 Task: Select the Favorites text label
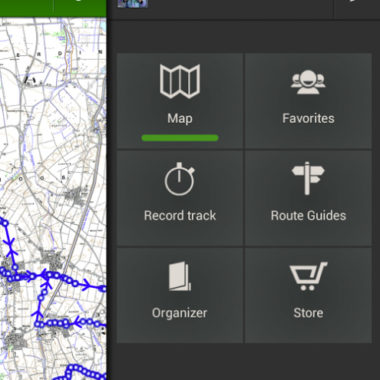click(x=308, y=118)
